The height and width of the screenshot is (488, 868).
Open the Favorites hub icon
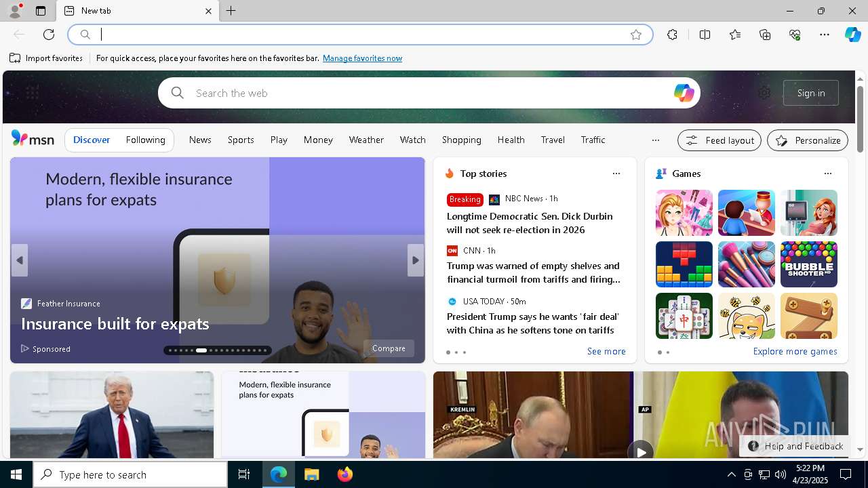click(x=735, y=35)
